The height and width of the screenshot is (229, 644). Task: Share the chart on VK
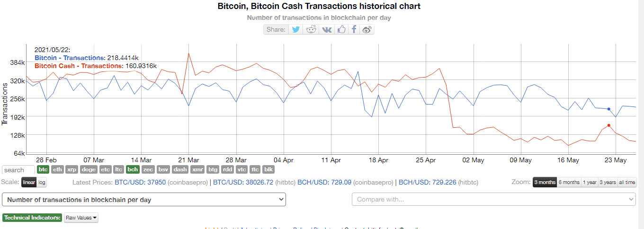point(327,29)
